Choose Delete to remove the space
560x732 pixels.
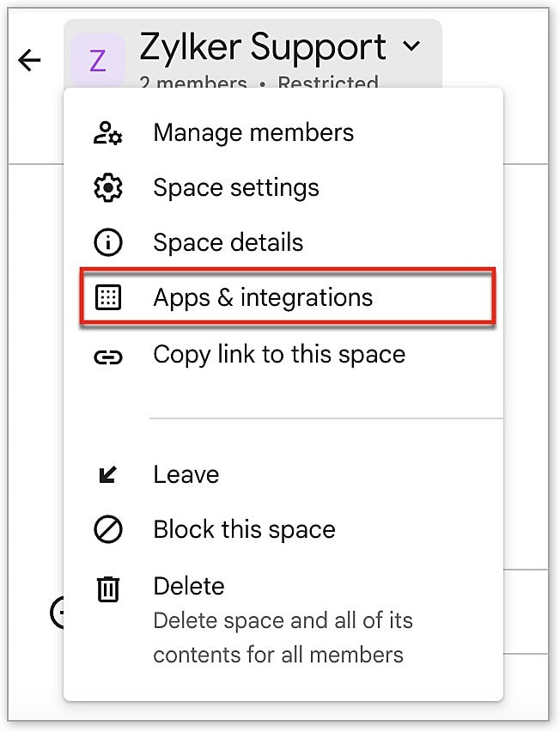(x=189, y=587)
